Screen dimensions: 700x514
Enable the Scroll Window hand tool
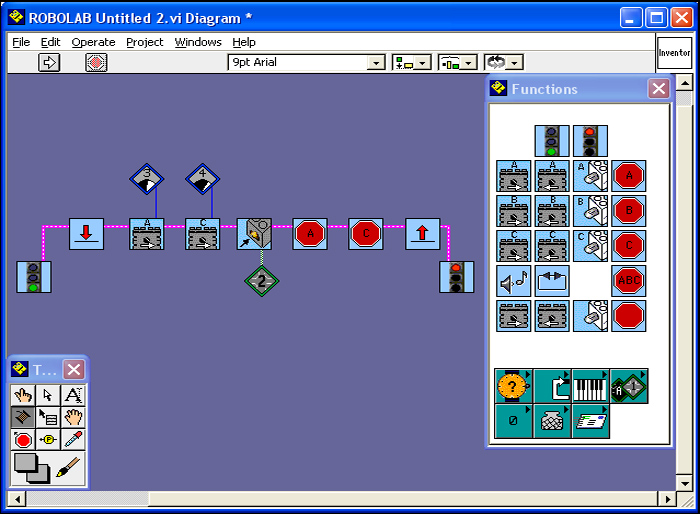pos(73,417)
